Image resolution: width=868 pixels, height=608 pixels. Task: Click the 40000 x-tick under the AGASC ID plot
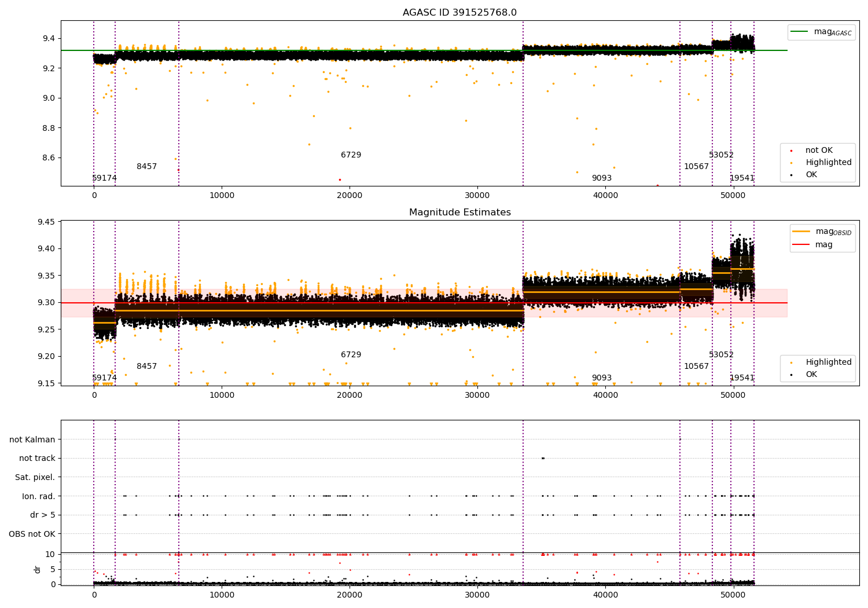tap(605, 195)
